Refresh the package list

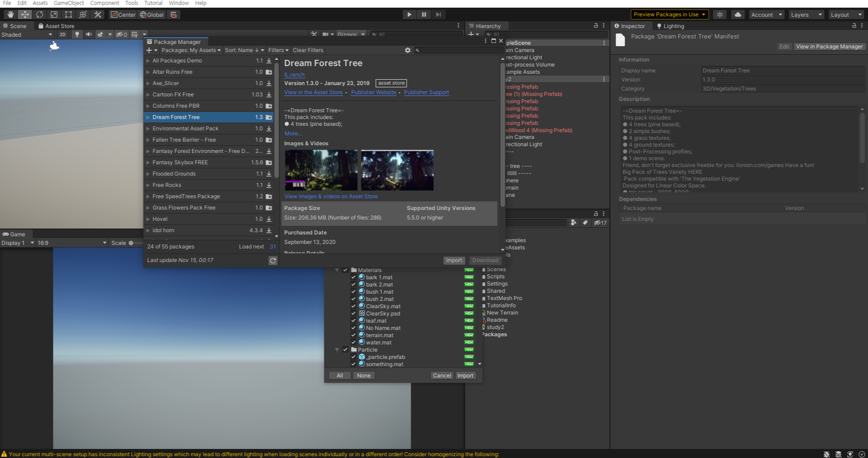coord(273,260)
